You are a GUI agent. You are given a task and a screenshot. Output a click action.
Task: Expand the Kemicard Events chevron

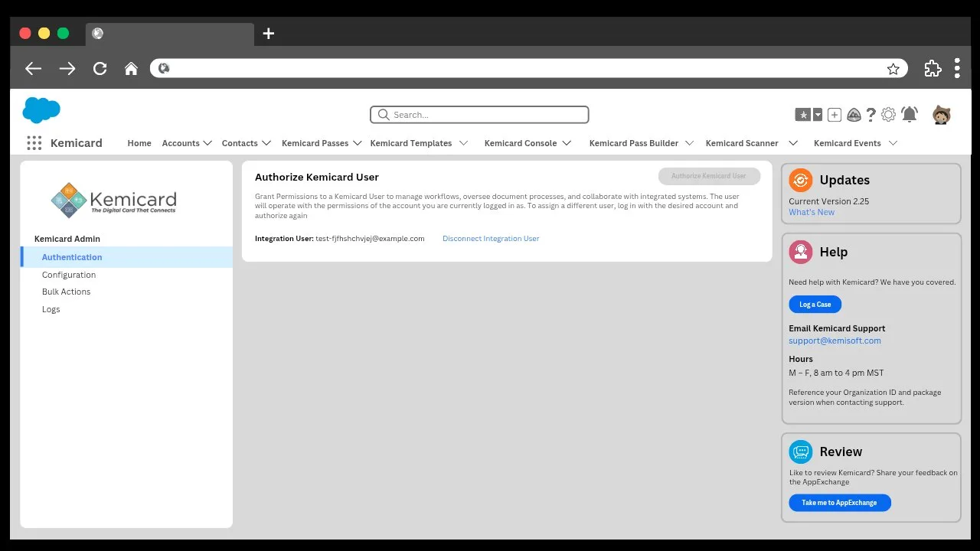point(893,143)
